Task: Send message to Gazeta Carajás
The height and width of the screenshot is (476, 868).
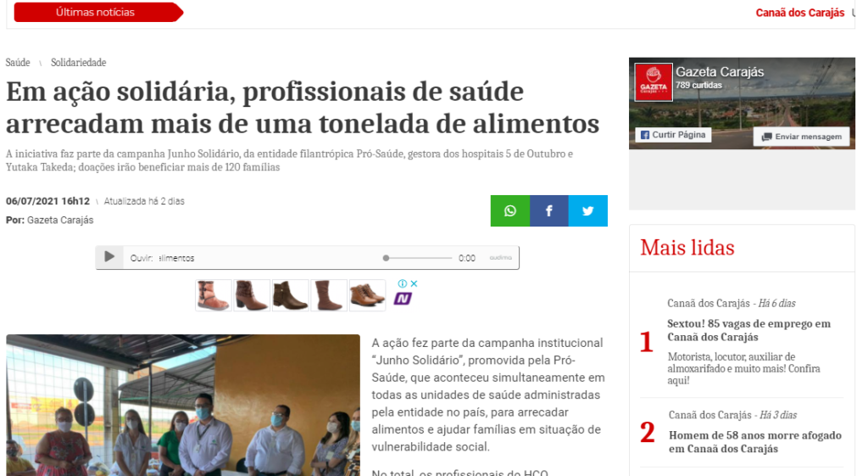Action: pyautogui.click(x=802, y=137)
